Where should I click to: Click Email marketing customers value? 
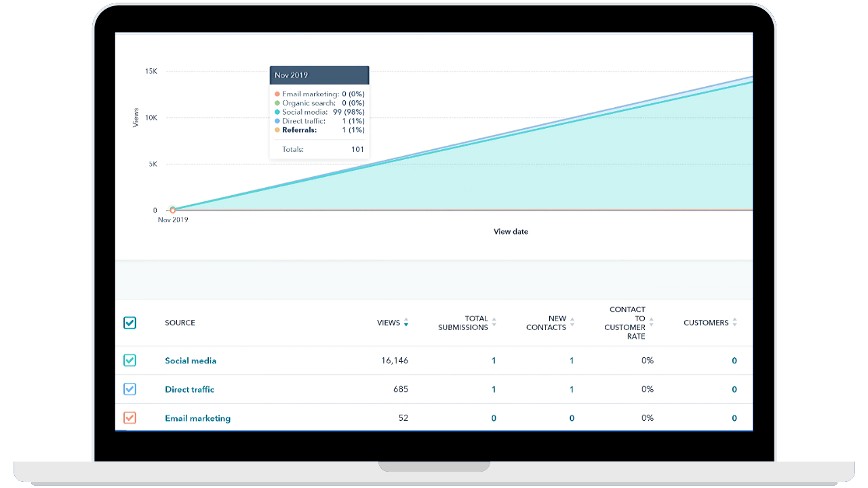[734, 418]
